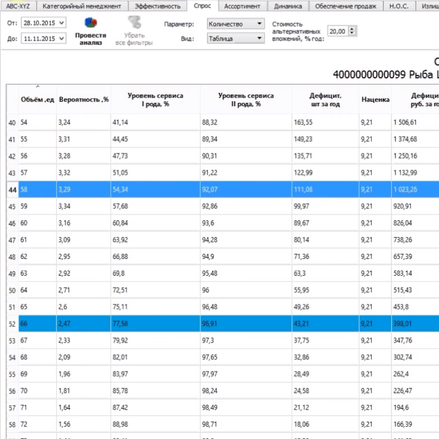Select service level II cell 96
The image size is (439, 439).
point(246,290)
